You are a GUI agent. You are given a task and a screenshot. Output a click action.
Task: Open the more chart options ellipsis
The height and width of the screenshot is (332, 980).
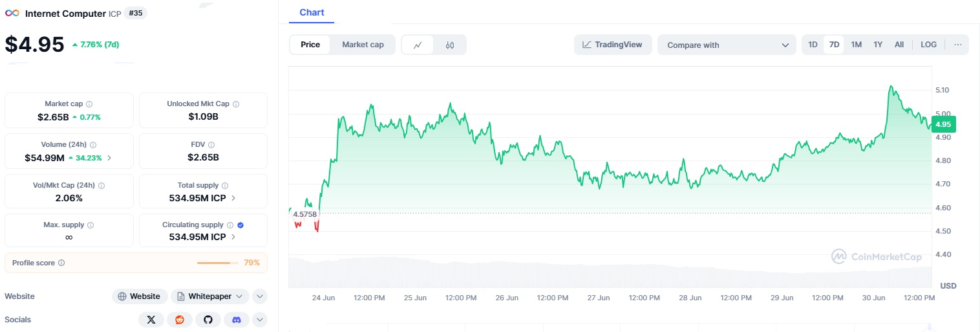coord(958,45)
